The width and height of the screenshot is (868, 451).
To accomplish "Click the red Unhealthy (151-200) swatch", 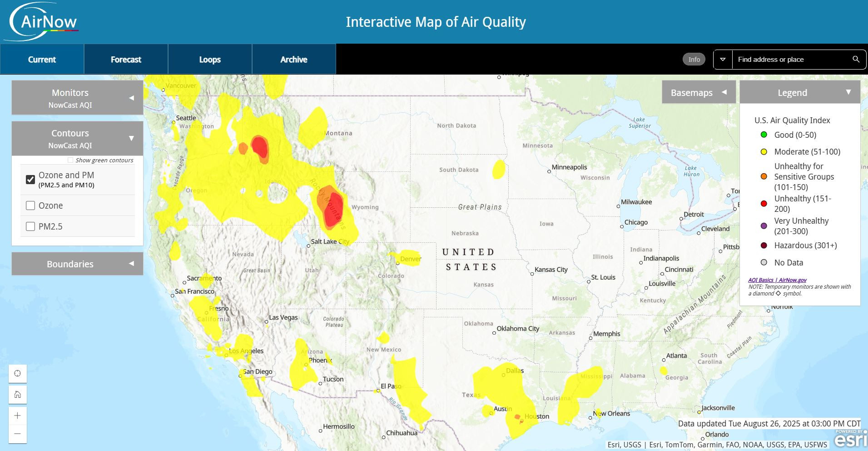I will tap(764, 204).
